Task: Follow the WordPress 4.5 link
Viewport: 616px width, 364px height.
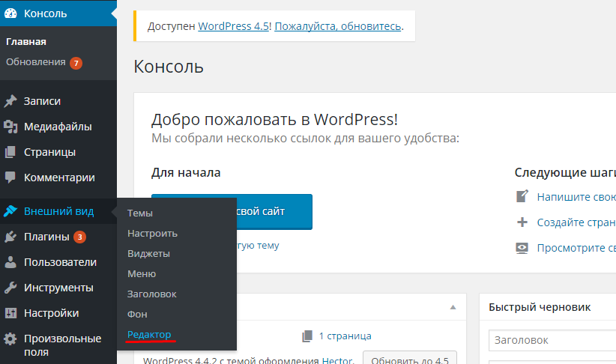Action: click(x=233, y=26)
